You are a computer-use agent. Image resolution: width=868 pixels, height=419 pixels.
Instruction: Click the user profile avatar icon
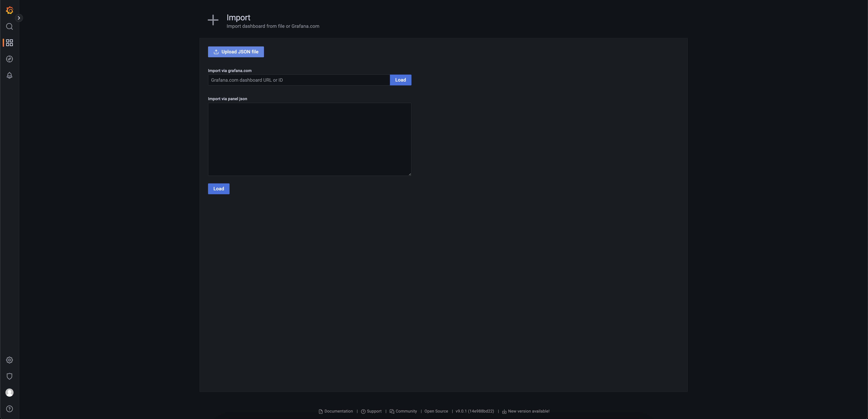point(9,392)
